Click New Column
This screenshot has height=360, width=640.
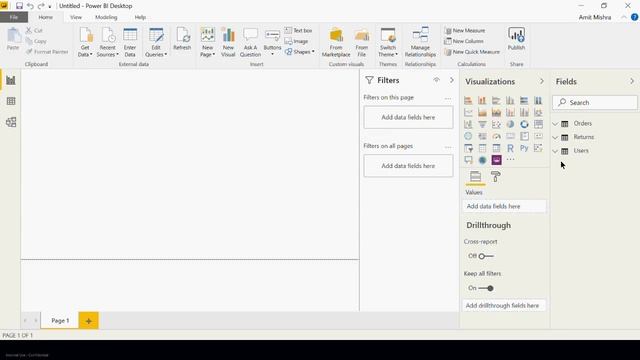(464, 41)
